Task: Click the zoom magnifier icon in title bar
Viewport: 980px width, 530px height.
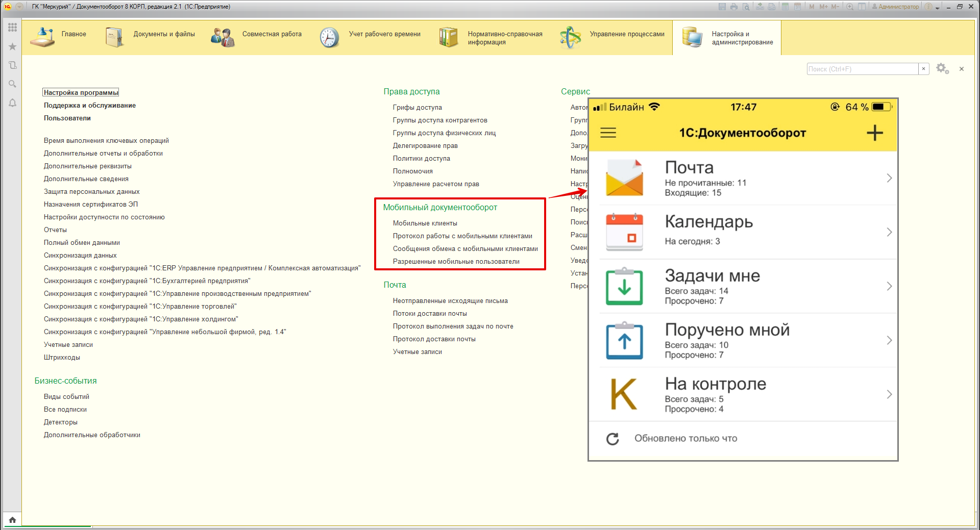Action: coord(850,7)
